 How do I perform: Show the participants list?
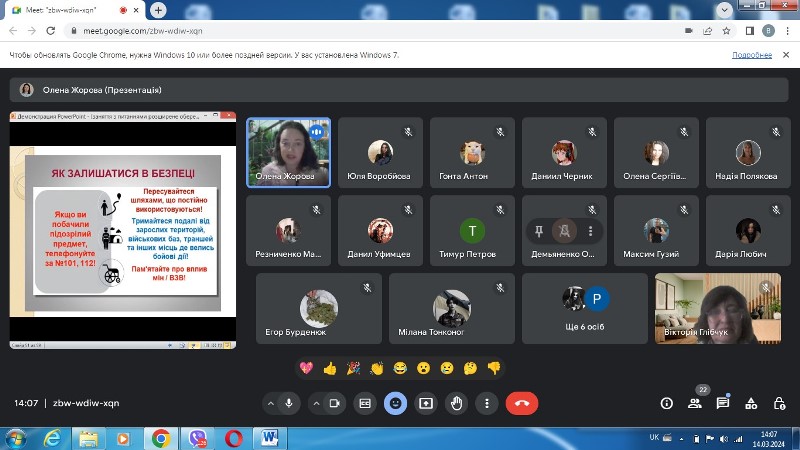(x=695, y=404)
